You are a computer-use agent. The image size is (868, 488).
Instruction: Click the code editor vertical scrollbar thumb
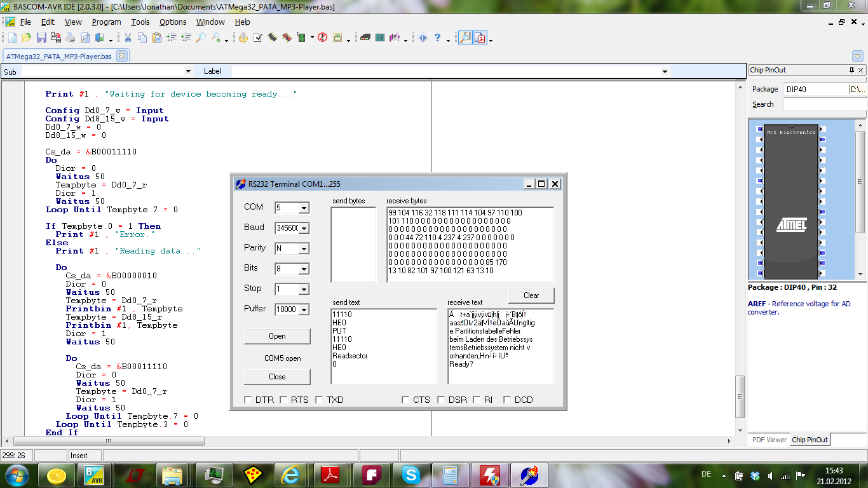click(739, 396)
